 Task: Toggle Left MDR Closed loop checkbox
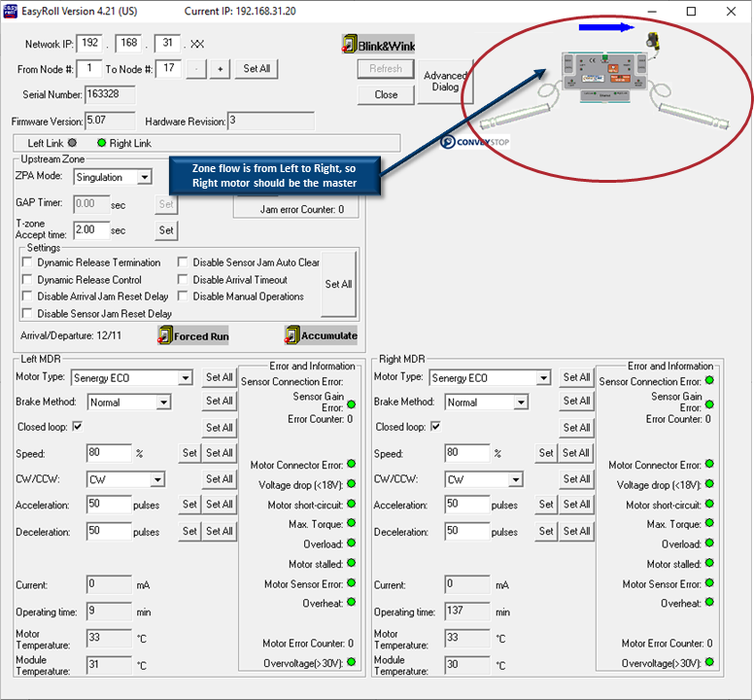tap(78, 426)
